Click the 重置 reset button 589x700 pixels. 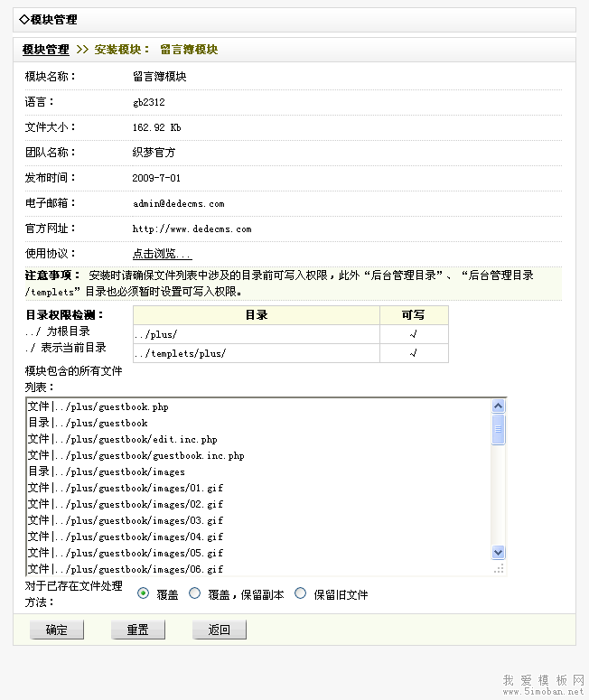coord(137,630)
